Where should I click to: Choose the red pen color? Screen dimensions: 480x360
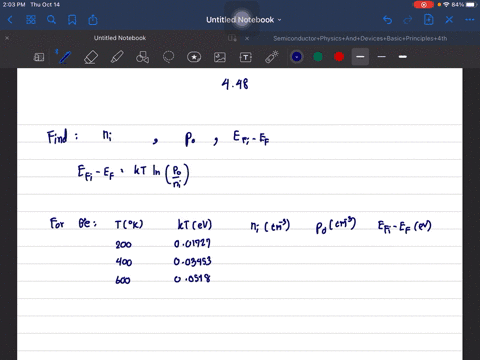[339, 57]
